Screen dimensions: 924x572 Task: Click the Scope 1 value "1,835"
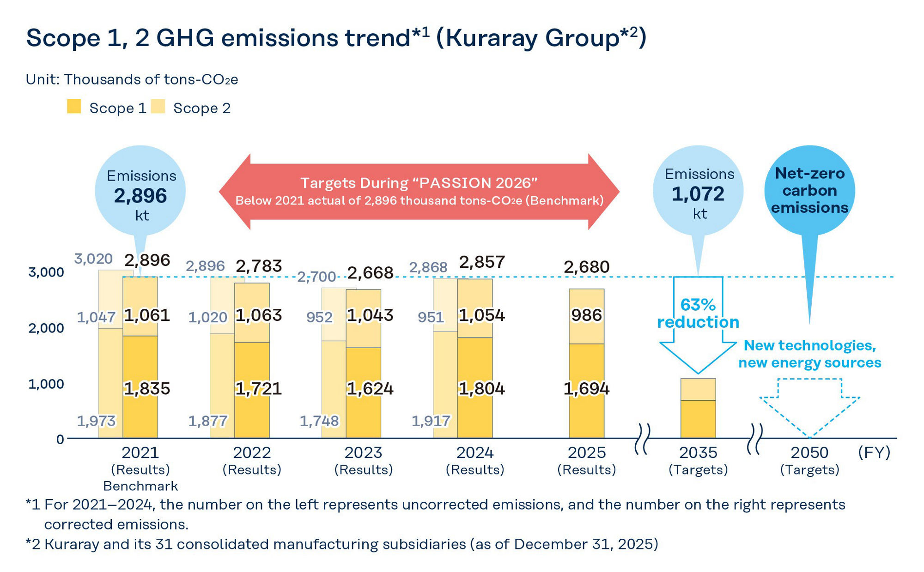pyautogui.click(x=147, y=389)
